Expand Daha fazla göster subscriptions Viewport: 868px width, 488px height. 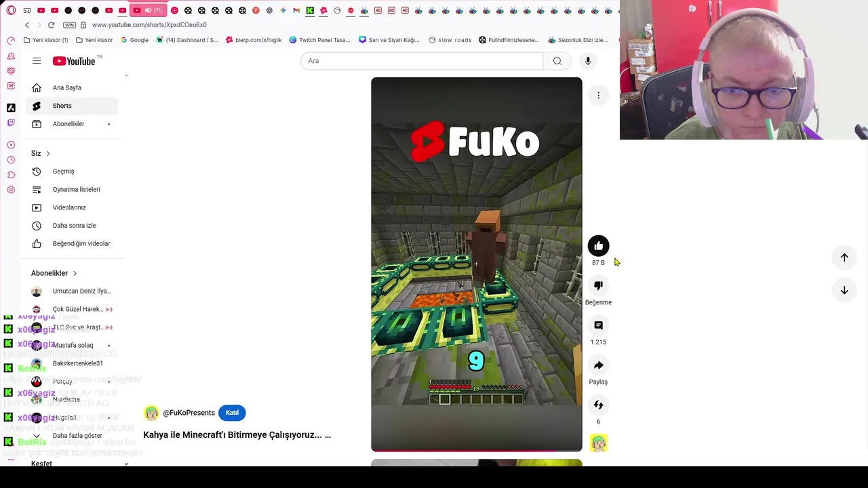pos(72,436)
